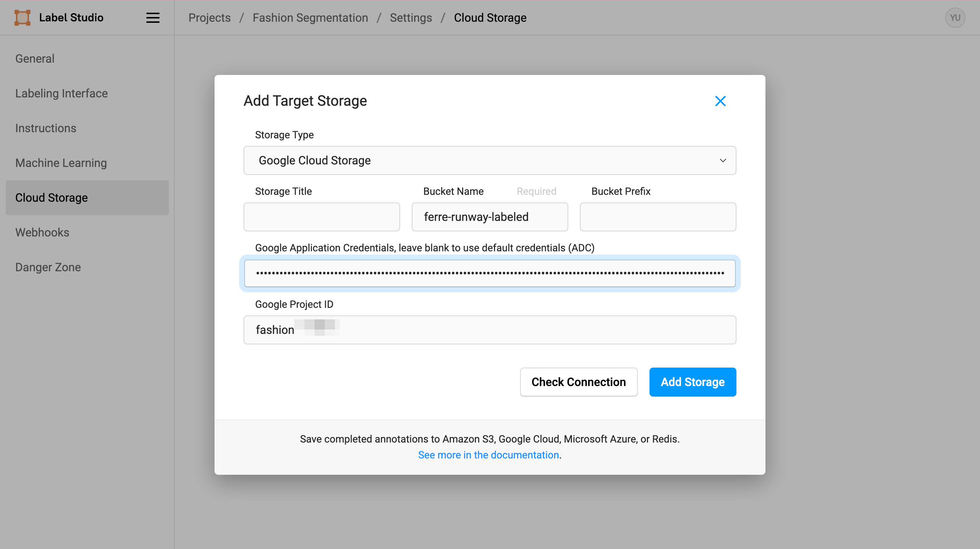This screenshot has height=549, width=980.
Task: Click the Google Project ID field
Action: (489, 330)
